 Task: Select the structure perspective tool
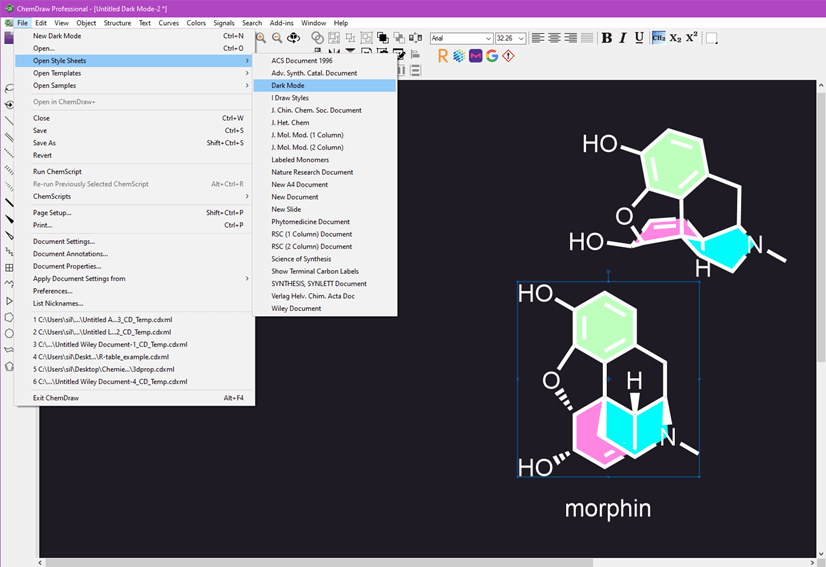point(9,104)
